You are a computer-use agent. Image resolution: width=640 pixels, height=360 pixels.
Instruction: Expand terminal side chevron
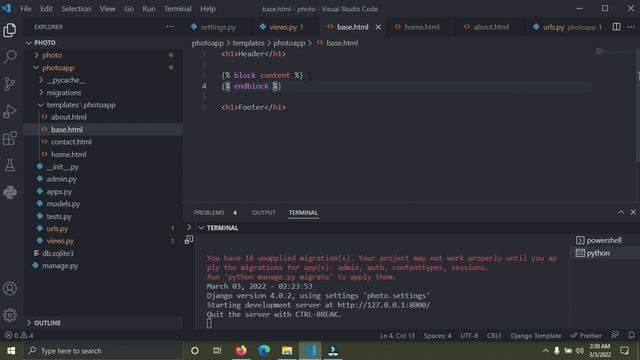[x=189, y=227]
